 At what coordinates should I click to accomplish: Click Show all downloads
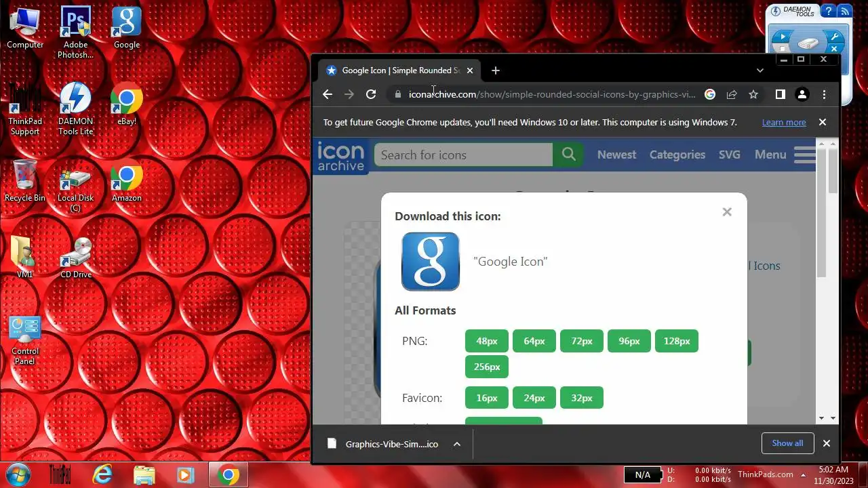click(x=787, y=443)
